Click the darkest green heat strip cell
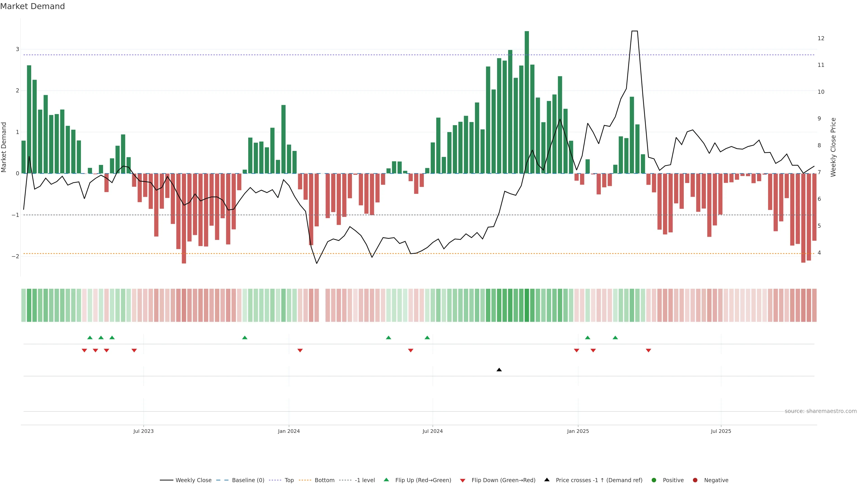The width and height of the screenshot is (868, 488). pyautogui.click(x=527, y=305)
